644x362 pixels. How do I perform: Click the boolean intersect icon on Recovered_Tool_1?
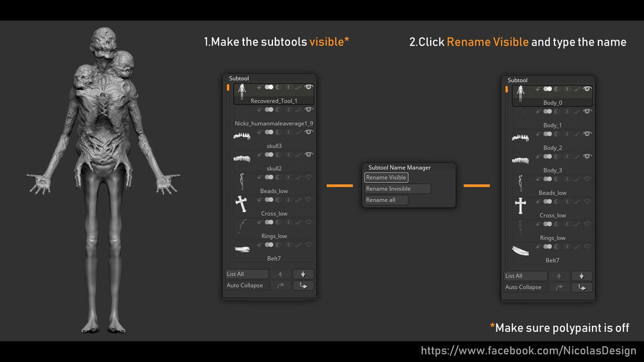289,87
